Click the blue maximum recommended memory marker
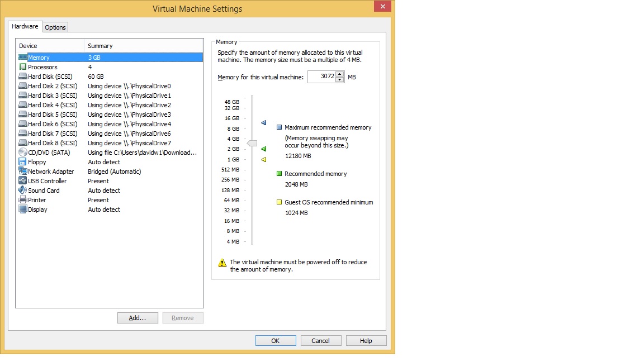The image size is (644, 362). pyautogui.click(x=264, y=122)
